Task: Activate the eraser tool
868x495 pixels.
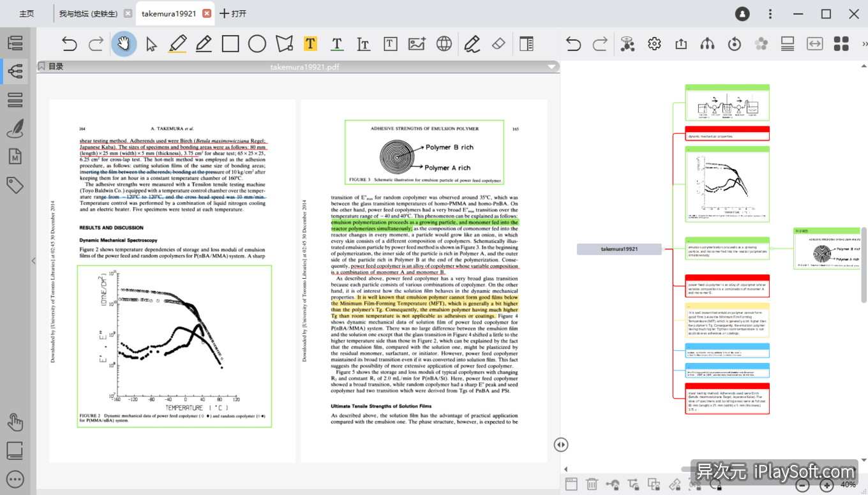Action: (x=499, y=43)
